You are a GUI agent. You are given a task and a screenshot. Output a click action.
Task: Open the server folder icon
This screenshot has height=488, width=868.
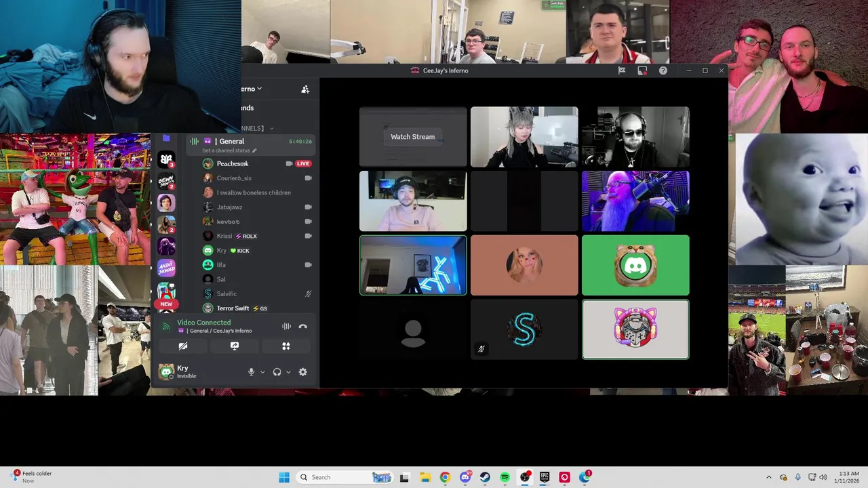[166, 138]
